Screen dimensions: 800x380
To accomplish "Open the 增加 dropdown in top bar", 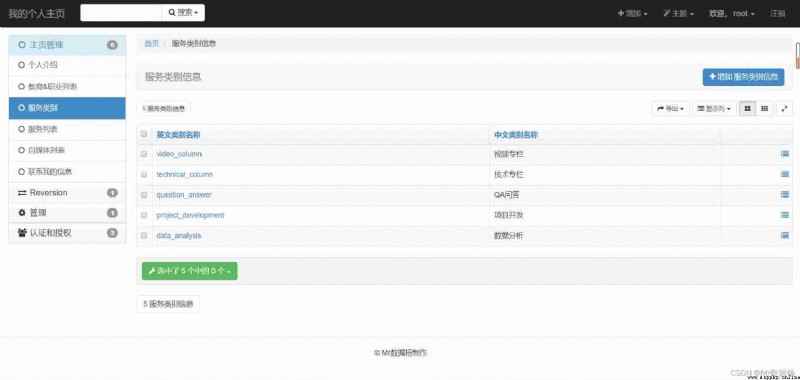I will pos(633,14).
